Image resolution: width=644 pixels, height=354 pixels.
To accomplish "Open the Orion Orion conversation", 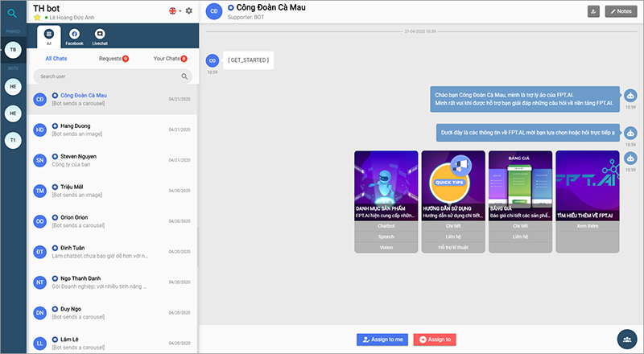I will pyautogui.click(x=112, y=221).
